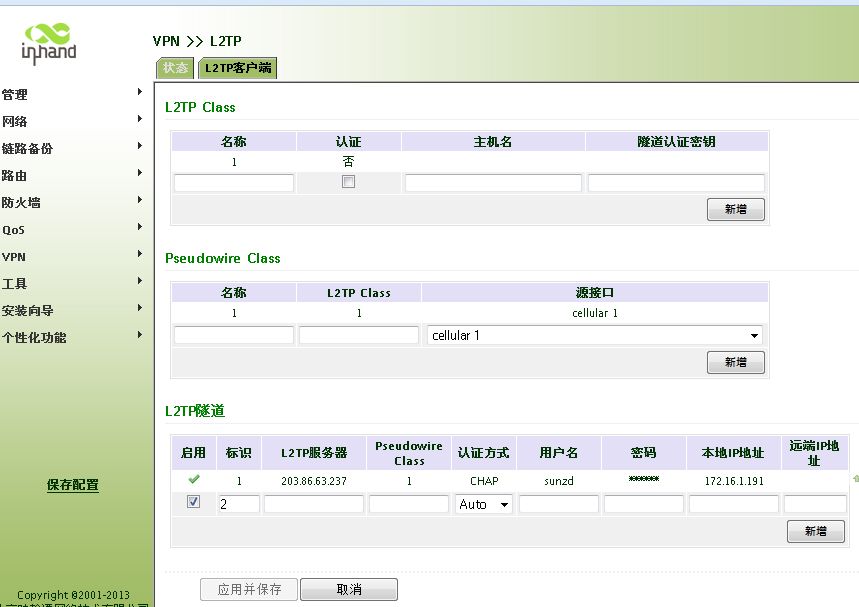Toggle the L2TP Class 认证 checkbox
Image resolution: width=859 pixels, height=607 pixels.
click(348, 182)
